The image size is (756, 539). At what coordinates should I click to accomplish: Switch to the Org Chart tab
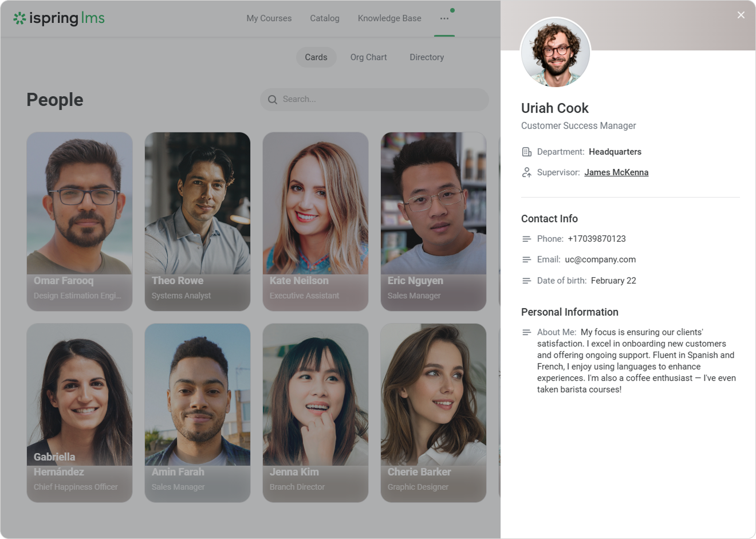tap(368, 57)
